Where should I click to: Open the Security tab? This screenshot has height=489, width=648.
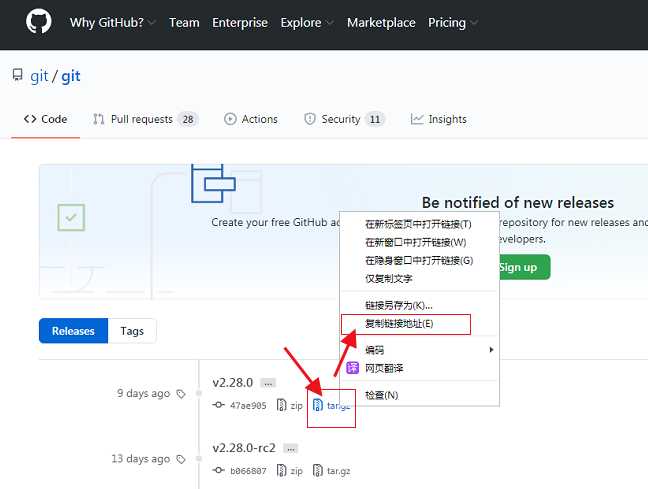pyautogui.click(x=344, y=119)
